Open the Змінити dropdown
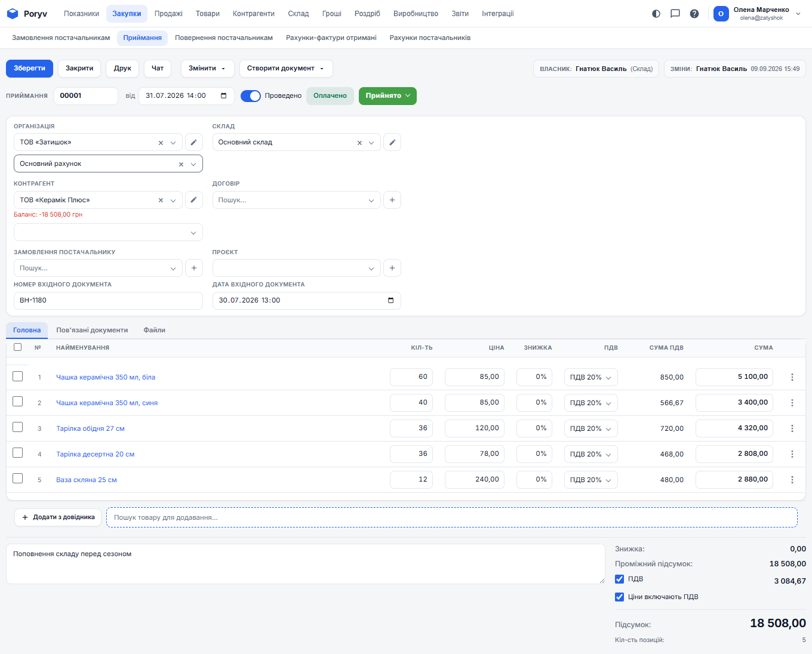The width and height of the screenshot is (812, 654). (x=207, y=69)
